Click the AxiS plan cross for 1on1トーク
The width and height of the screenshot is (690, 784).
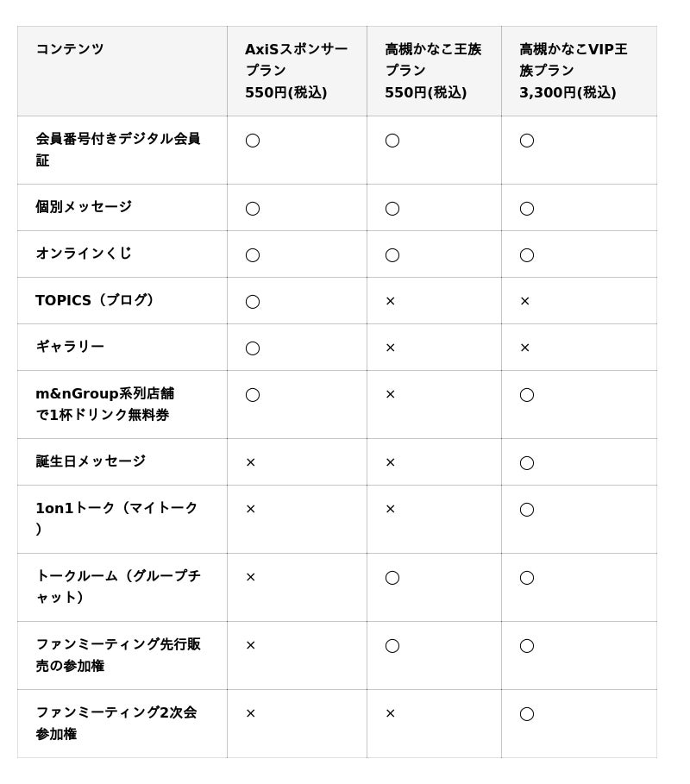[x=250, y=509]
